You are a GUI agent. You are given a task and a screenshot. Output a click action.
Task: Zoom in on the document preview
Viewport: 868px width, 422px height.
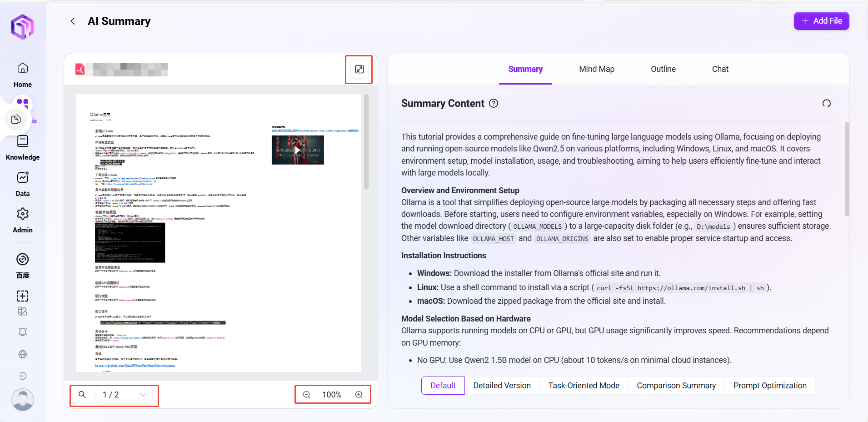(x=359, y=395)
